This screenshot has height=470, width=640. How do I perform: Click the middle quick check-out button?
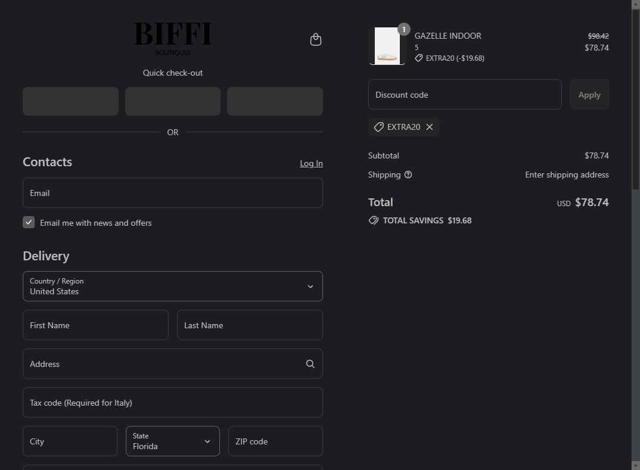tap(173, 101)
